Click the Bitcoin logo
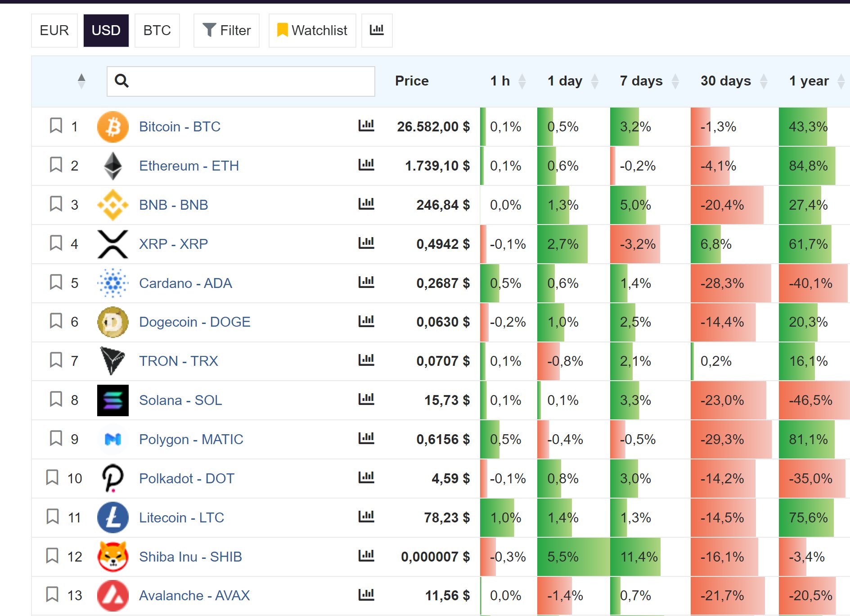Image resolution: width=850 pixels, height=616 pixels. (x=113, y=127)
